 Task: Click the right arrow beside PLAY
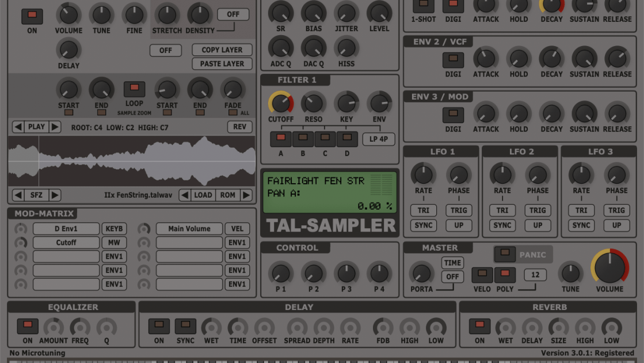point(55,127)
